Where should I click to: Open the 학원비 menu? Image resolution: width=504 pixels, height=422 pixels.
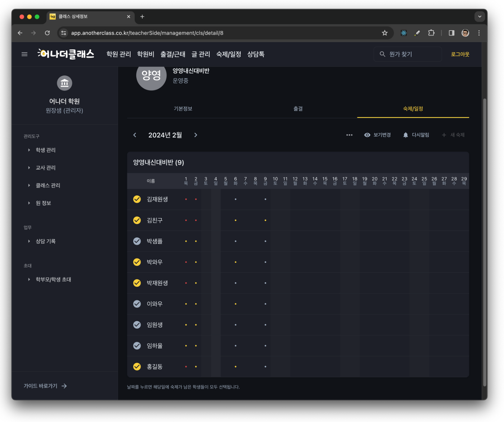[x=145, y=54]
